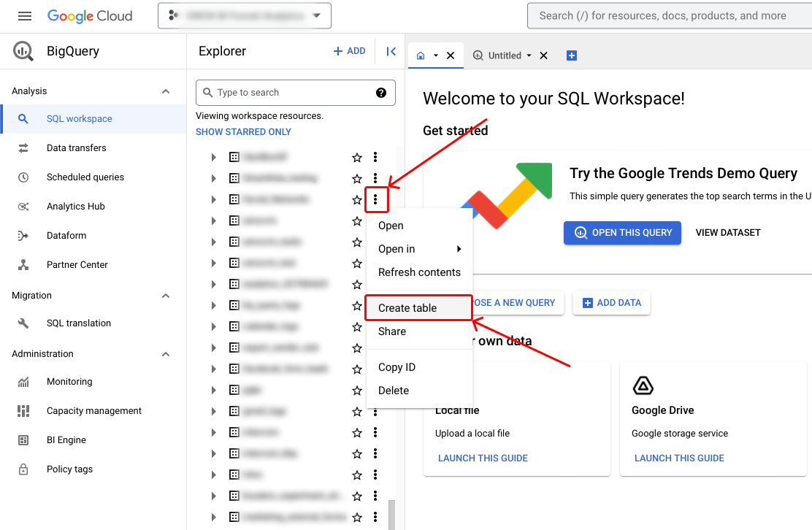Open the main navigation hamburger menu
This screenshot has height=530, width=812.
(24, 16)
